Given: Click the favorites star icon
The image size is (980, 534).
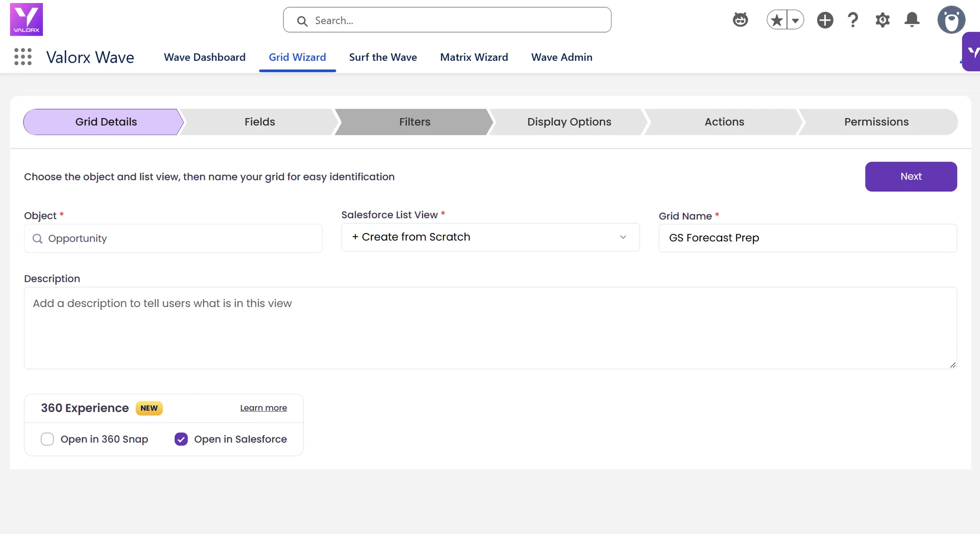Looking at the screenshot, I should click(x=776, y=20).
